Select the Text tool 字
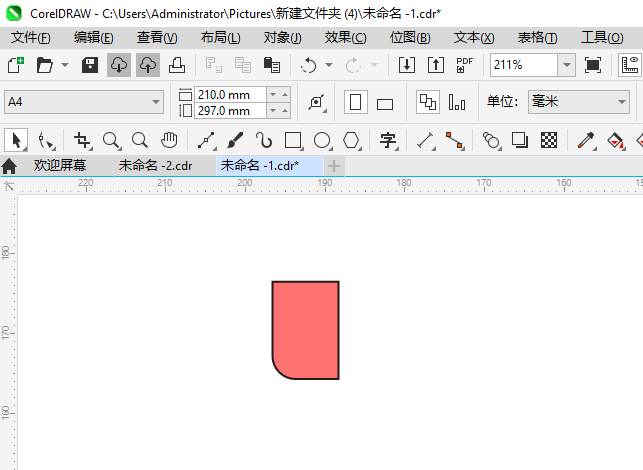This screenshot has height=470, width=643. [x=388, y=140]
